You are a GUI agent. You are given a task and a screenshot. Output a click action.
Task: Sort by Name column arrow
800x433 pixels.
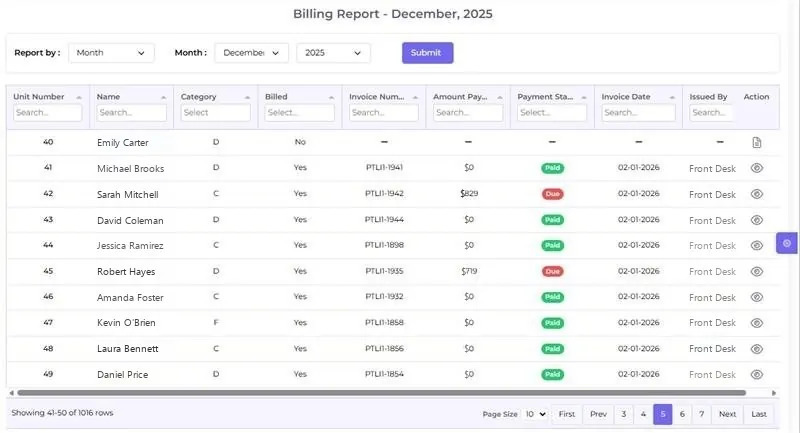(163, 97)
